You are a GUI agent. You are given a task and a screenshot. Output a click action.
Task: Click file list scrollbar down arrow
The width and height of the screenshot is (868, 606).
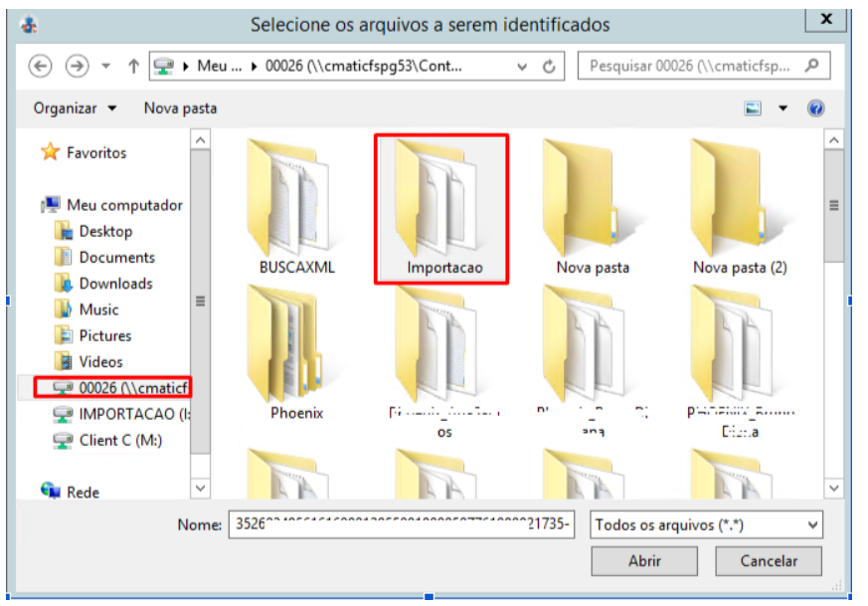tap(833, 488)
